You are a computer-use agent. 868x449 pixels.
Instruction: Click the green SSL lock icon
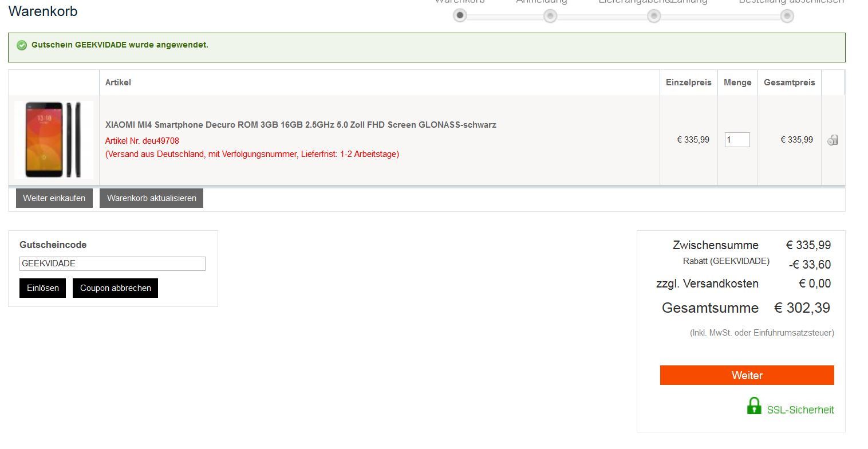(x=754, y=405)
